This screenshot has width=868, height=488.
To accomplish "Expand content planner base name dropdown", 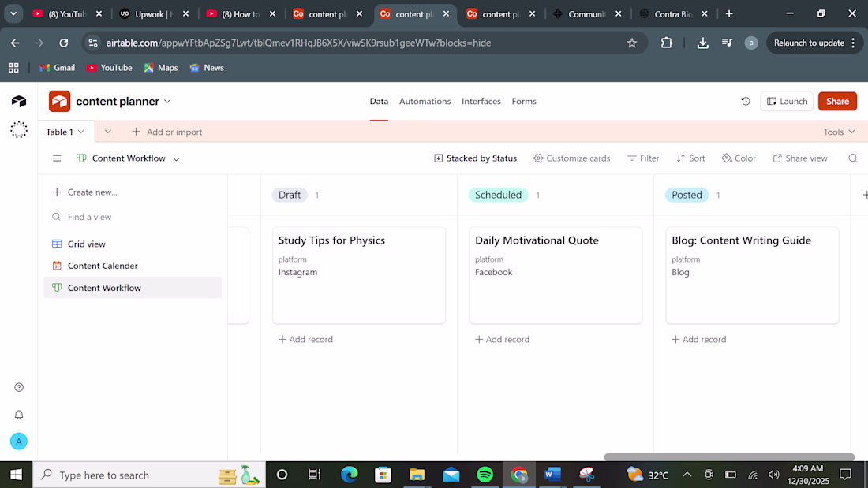I will [x=167, y=101].
